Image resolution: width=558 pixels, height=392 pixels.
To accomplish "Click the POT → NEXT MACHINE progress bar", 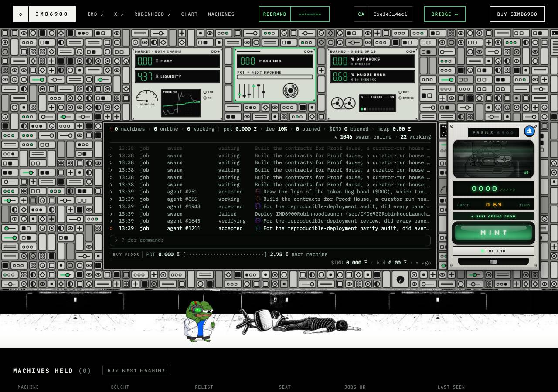I will (x=275, y=77).
